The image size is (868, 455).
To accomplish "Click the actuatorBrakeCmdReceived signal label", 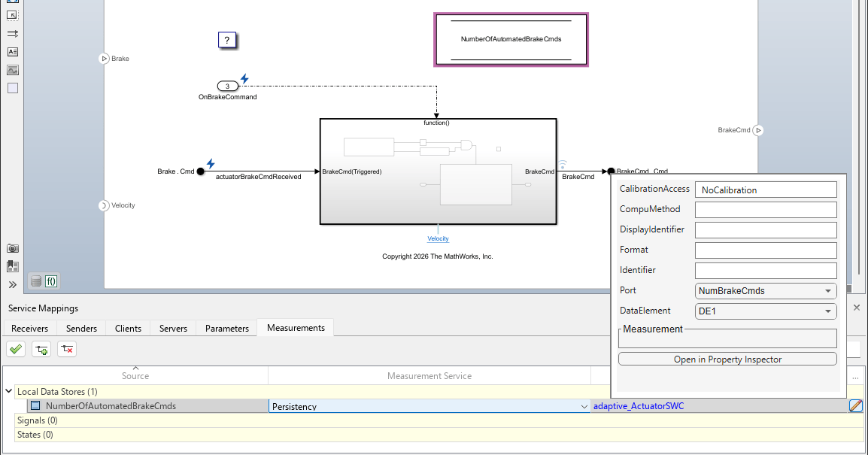I will [x=259, y=177].
